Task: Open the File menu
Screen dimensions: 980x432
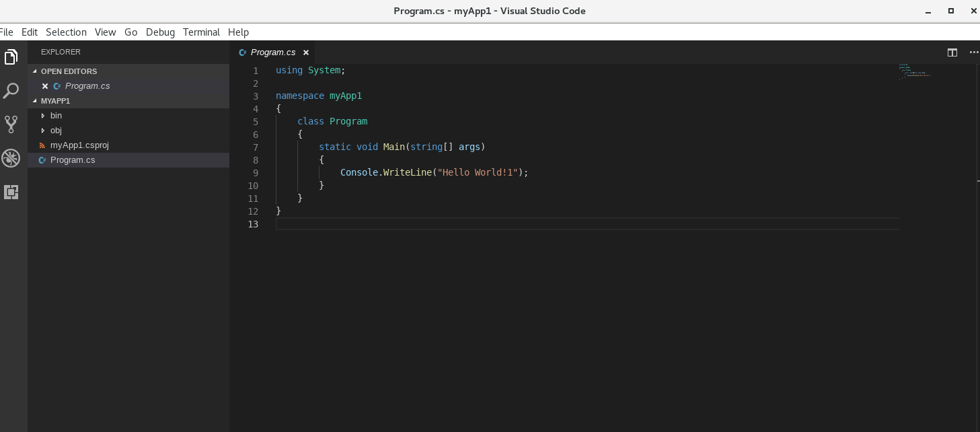Action: (x=7, y=32)
